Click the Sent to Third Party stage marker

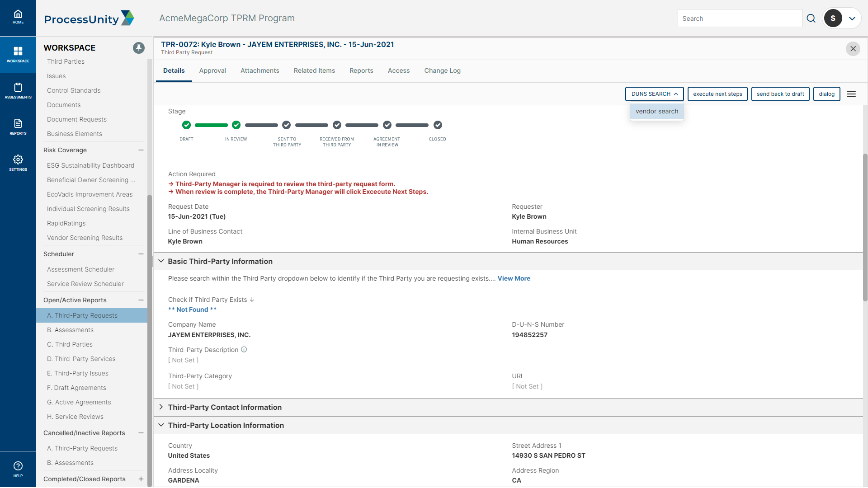286,125
